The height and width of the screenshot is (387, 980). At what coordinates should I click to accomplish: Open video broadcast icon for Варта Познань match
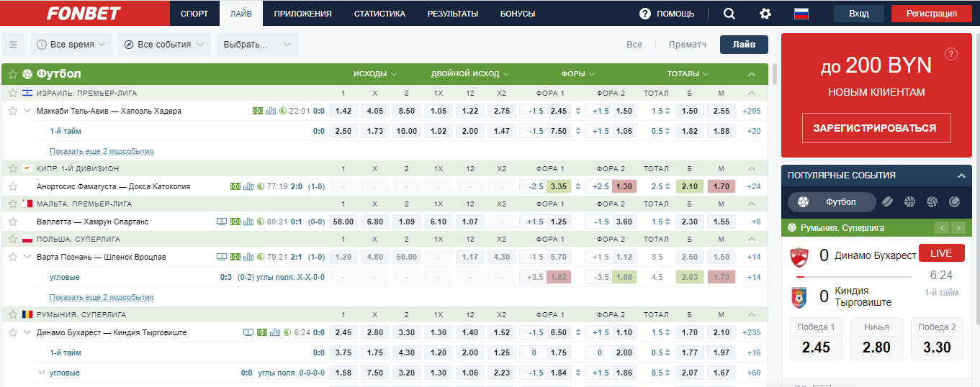coord(222,257)
